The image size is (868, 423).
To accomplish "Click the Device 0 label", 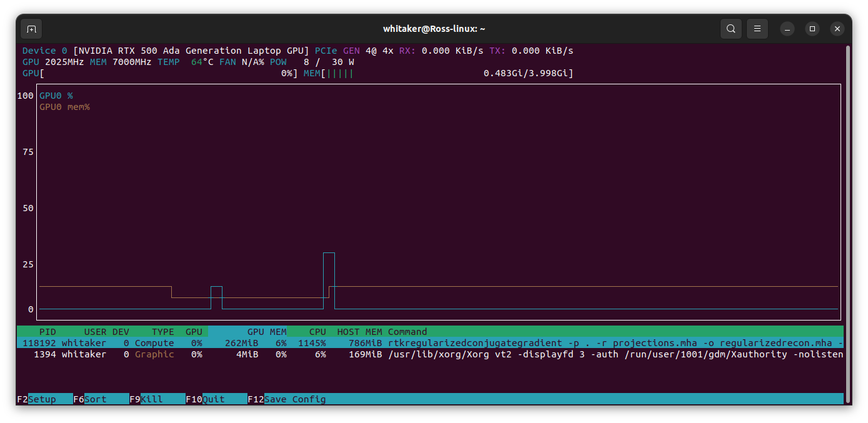I will pos(44,51).
